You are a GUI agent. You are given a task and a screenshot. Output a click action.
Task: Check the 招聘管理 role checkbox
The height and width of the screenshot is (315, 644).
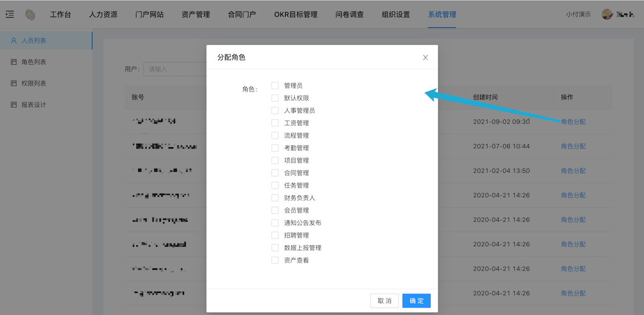pyautogui.click(x=275, y=235)
